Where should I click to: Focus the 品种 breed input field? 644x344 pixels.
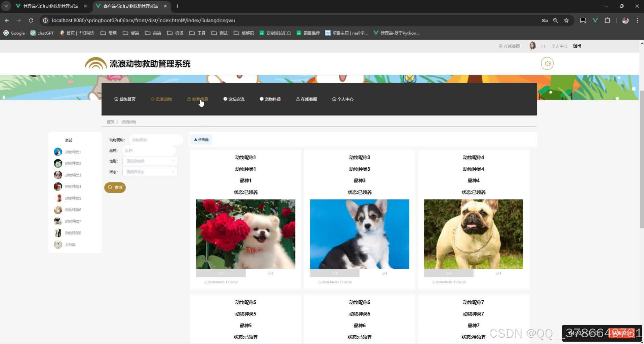pos(149,150)
